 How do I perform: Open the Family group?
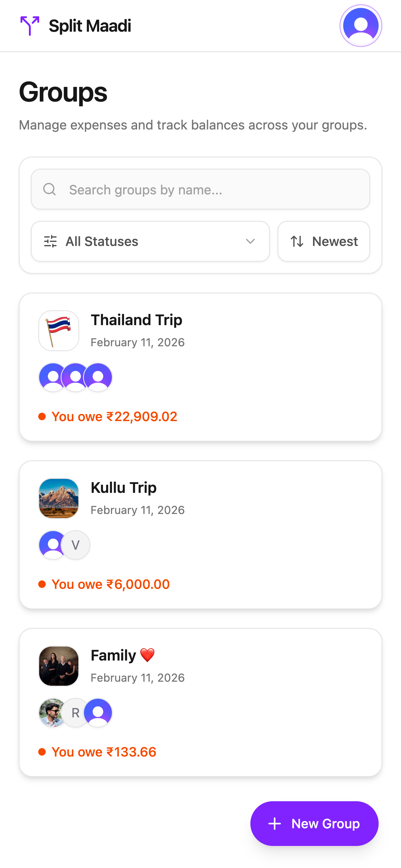113,655
